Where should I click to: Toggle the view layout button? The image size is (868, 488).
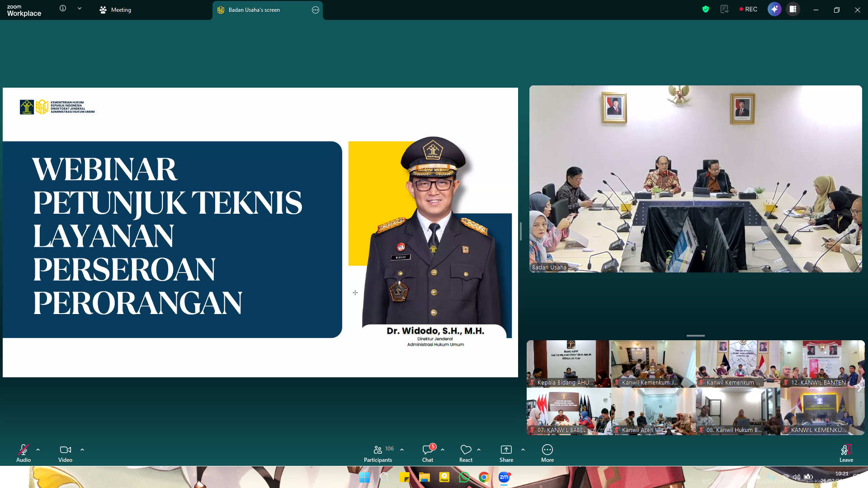click(x=793, y=9)
